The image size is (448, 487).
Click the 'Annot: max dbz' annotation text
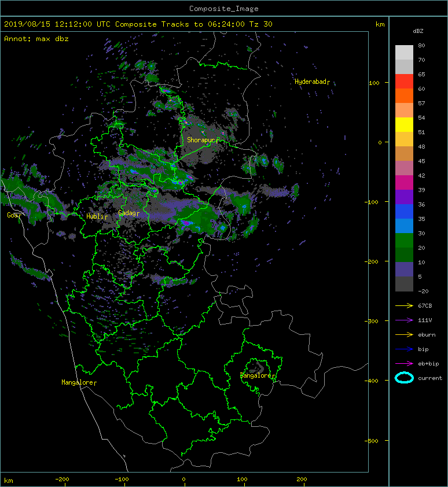tap(36, 39)
